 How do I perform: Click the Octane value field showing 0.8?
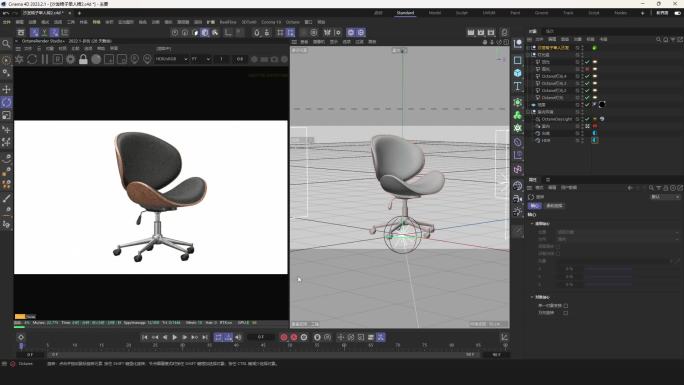click(x=239, y=59)
